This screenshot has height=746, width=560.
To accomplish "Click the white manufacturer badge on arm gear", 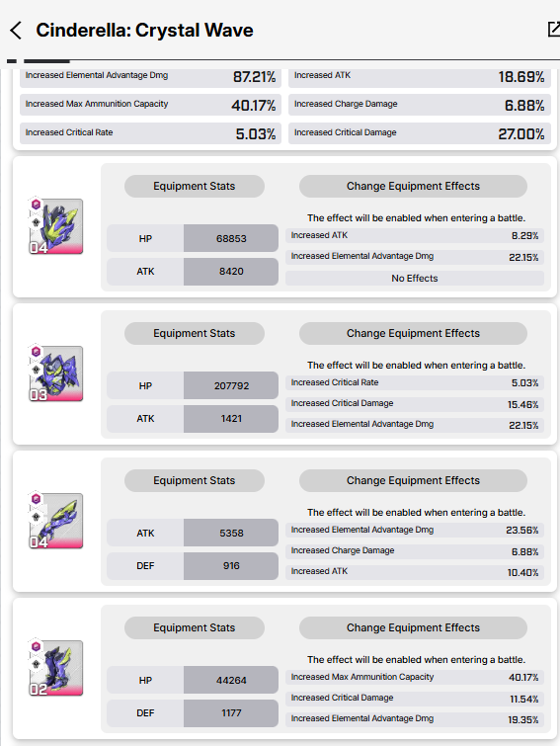I will (x=36, y=517).
